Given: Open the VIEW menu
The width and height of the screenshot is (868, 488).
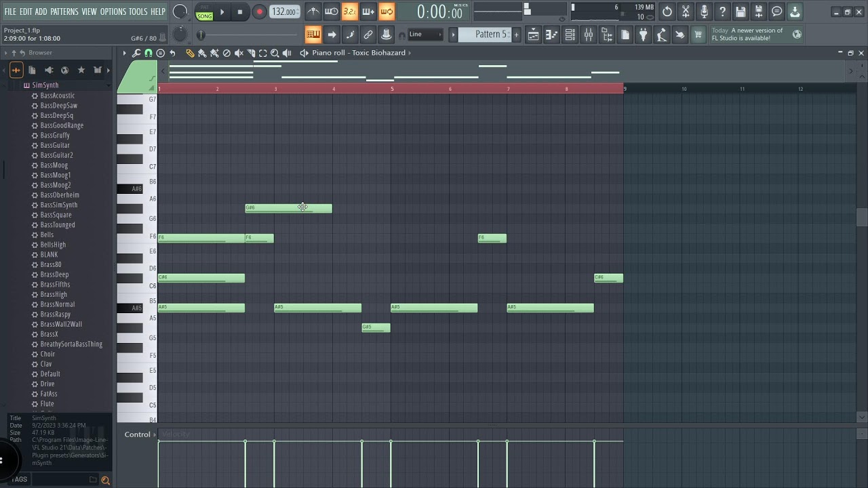Looking at the screenshot, I should tap(90, 12).
